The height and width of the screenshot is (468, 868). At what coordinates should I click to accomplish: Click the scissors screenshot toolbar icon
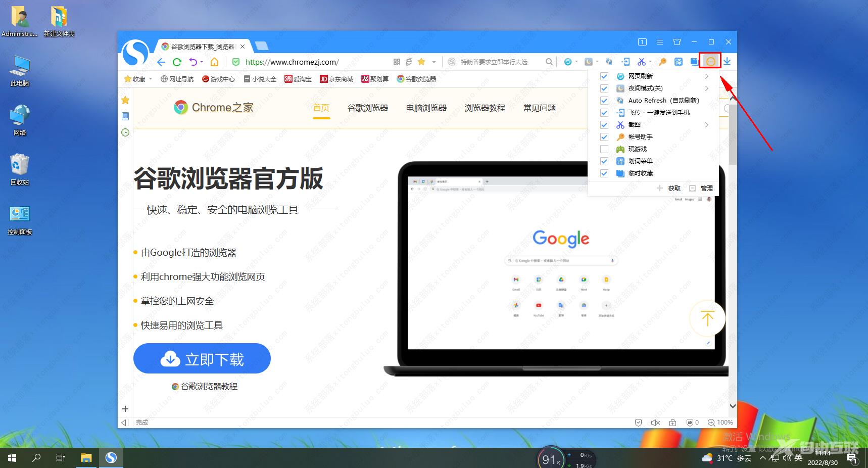pyautogui.click(x=641, y=62)
